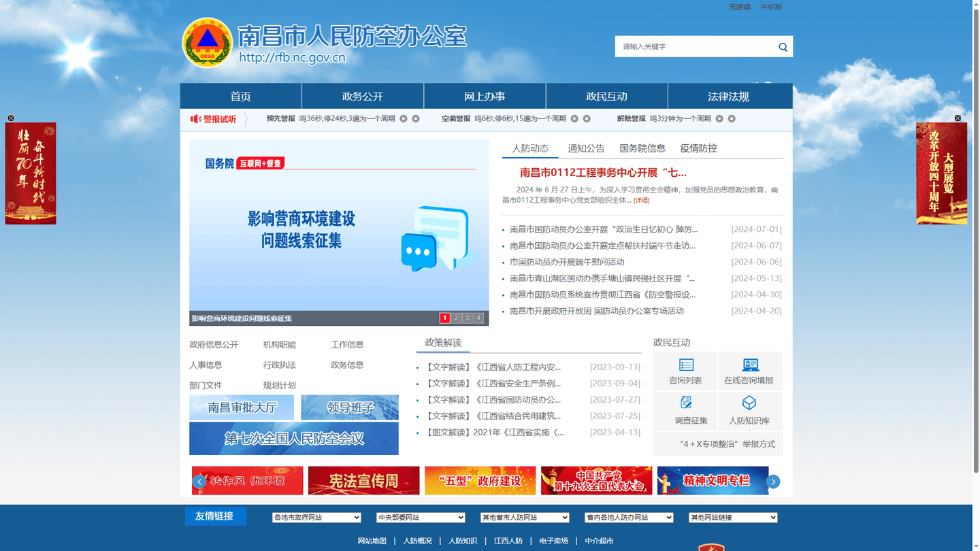Go to 首页 in main navigation
The width and height of the screenshot is (980, 551).
pyautogui.click(x=241, y=97)
